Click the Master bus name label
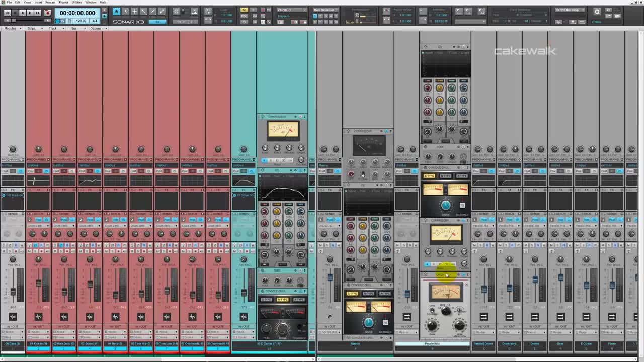The height and width of the screenshot is (362, 644). (355, 344)
